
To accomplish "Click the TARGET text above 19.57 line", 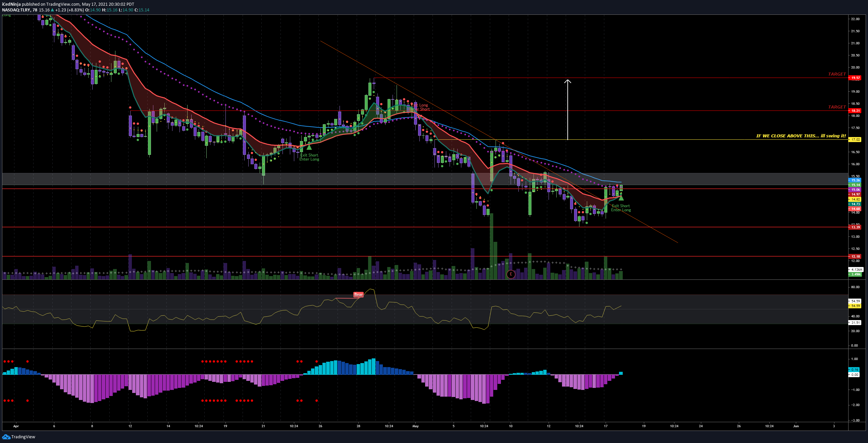I will pyautogui.click(x=837, y=74).
